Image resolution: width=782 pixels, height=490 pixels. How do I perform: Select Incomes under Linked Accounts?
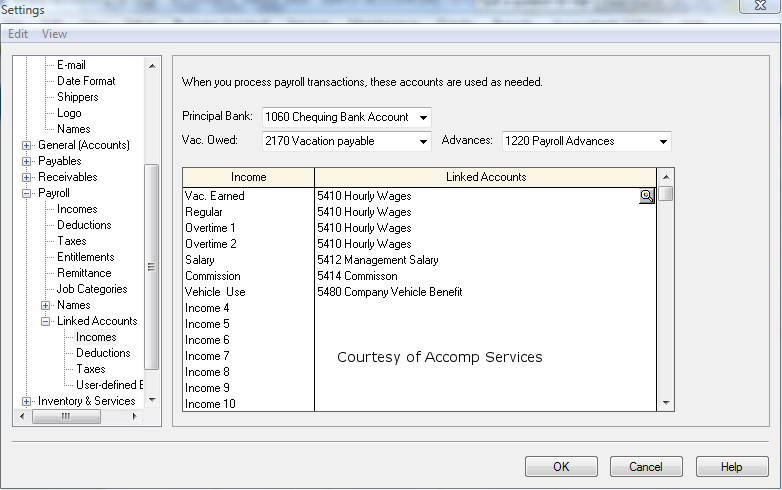(96, 337)
